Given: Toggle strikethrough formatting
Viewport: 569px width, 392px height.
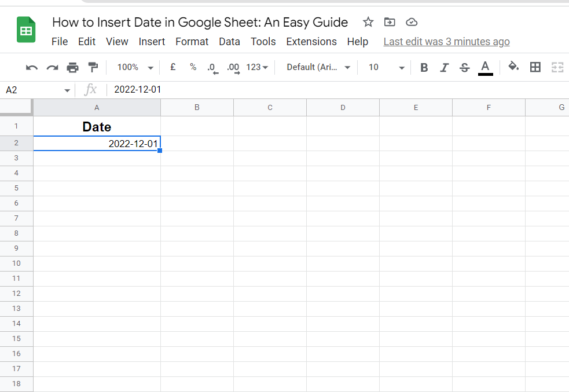Looking at the screenshot, I should tap(464, 68).
